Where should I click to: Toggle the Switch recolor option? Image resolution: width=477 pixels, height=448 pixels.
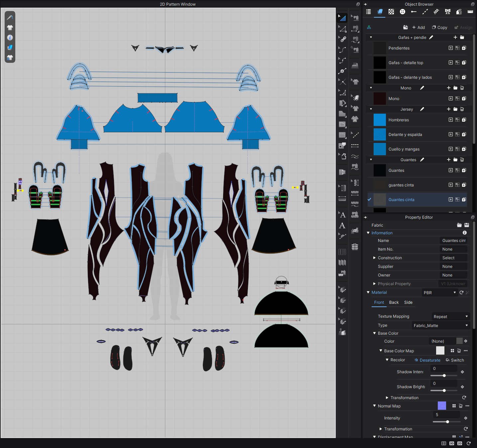(455, 360)
